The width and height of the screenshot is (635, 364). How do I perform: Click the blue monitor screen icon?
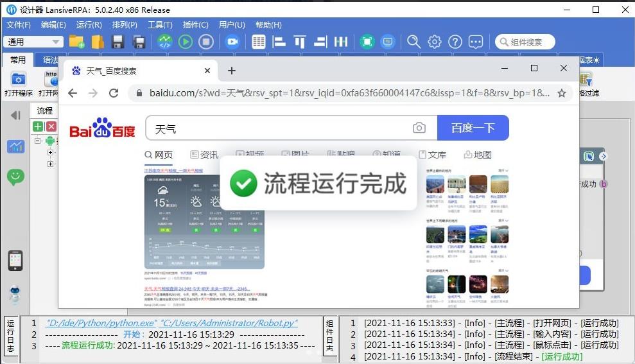(x=388, y=42)
